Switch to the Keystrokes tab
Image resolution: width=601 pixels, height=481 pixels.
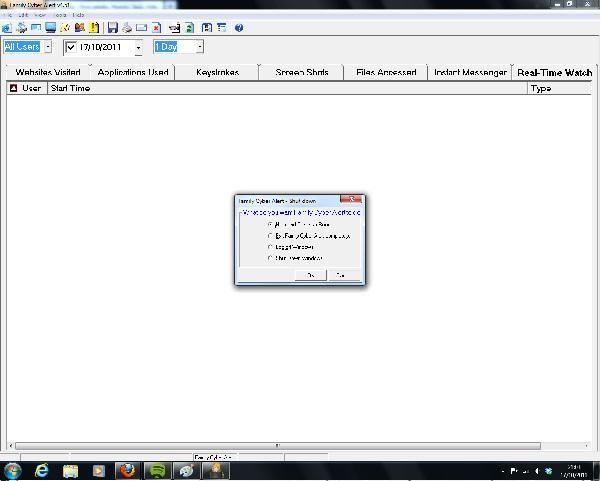[217, 73]
